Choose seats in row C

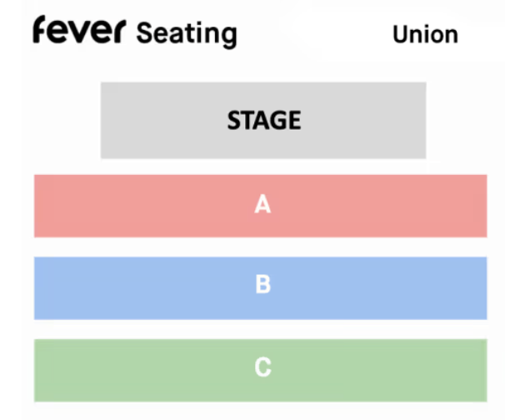click(167, 369)
